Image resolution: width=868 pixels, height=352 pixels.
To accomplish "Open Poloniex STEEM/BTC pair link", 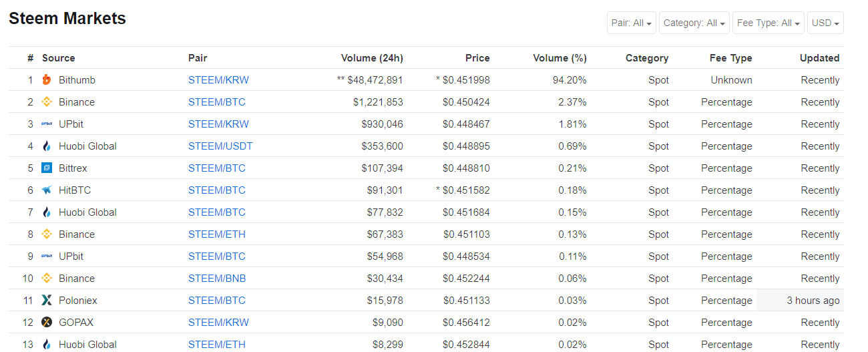I will point(217,301).
